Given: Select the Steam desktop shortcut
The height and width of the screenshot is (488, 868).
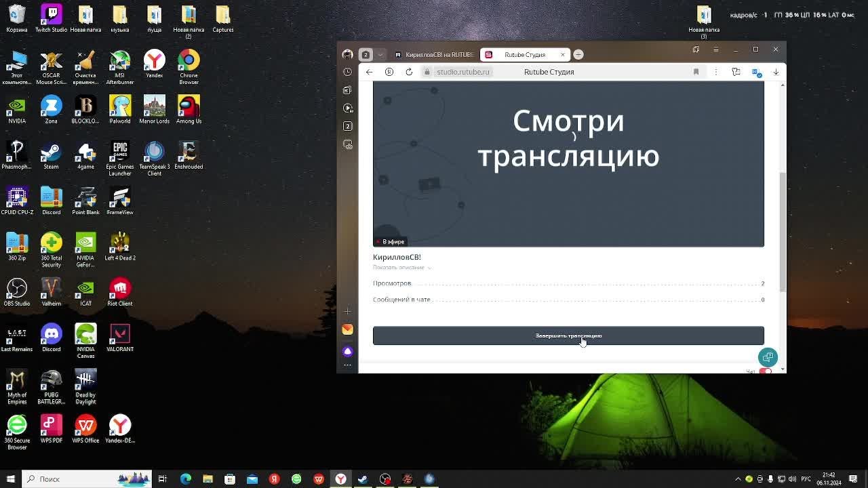Looking at the screenshot, I should click(52, 155).
